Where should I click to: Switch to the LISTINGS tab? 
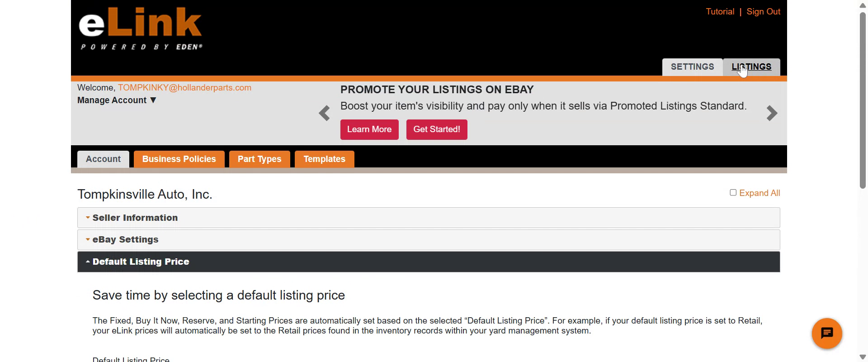pyautogui.click(x=751, y=67)
